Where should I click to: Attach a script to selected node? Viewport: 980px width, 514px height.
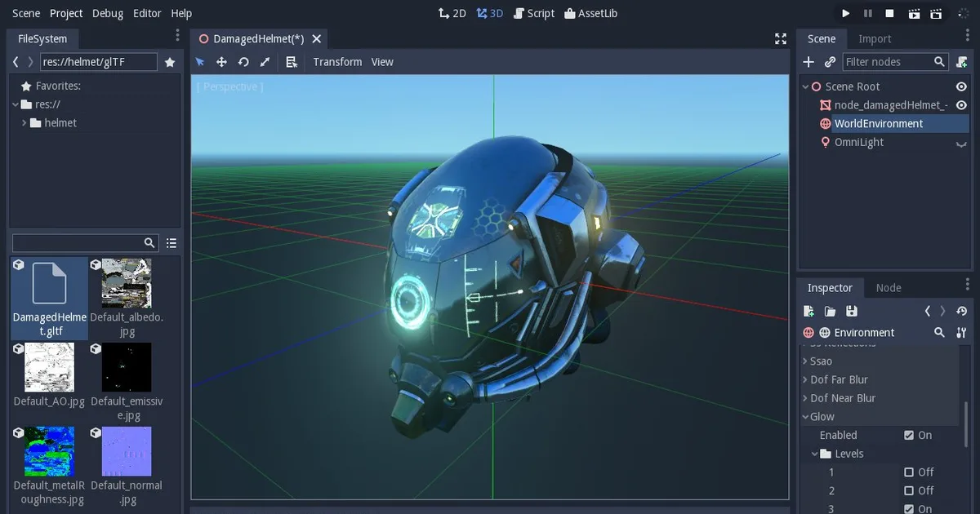coord(962,62)
